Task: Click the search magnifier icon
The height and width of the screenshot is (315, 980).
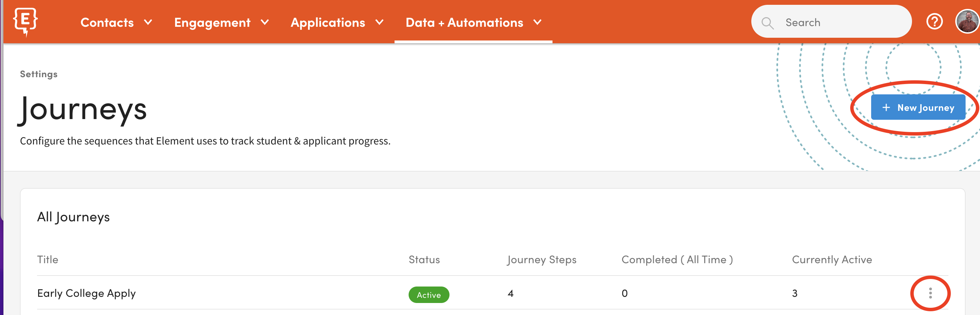Action: pyautogui.click(x=767, y=23)
